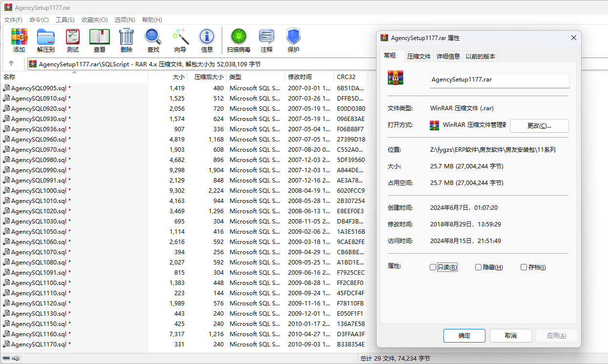Sort list by 类型 column header

(x=255, y=77)
